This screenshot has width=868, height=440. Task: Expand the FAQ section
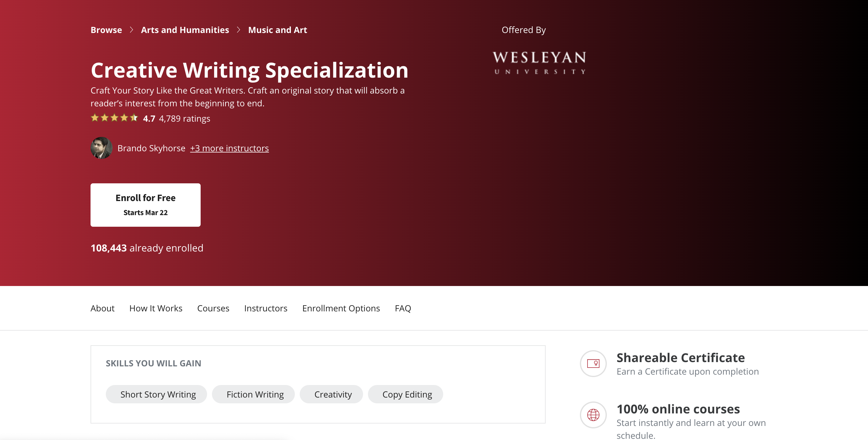(x=403, y=308)
